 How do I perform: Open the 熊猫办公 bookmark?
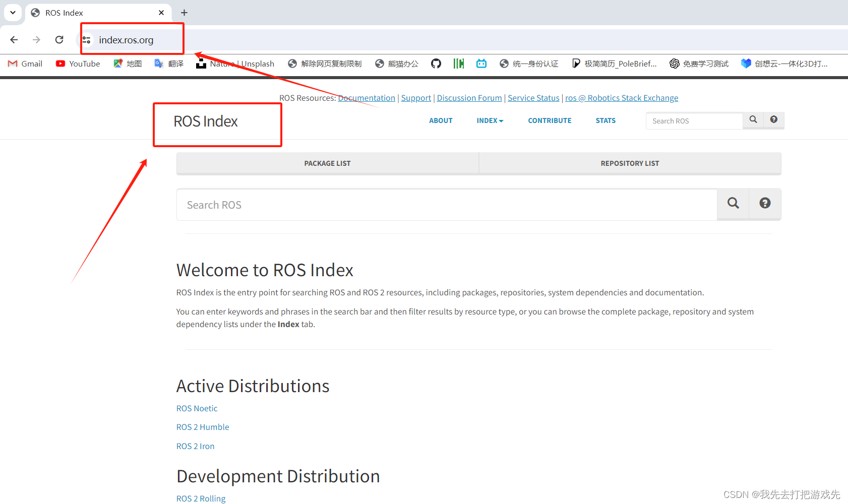(x=397, y=64)
